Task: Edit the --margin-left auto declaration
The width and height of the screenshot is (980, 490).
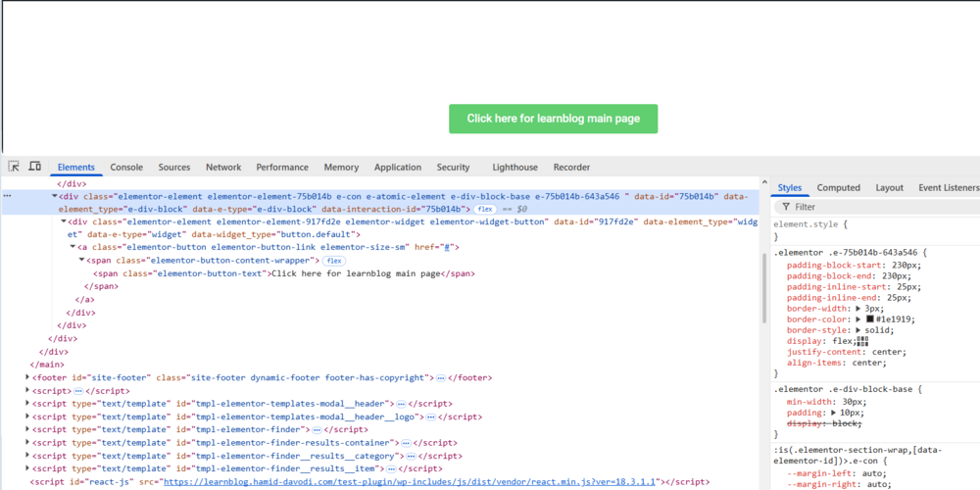Action: (x=837, y=473)
